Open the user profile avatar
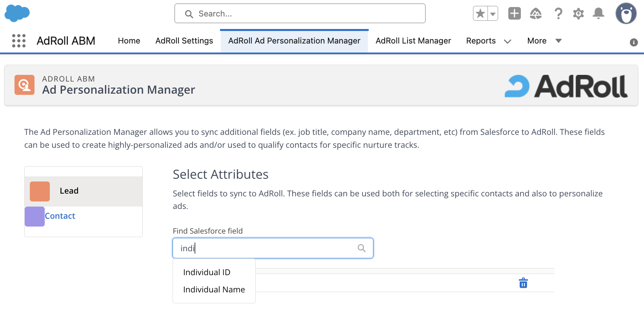This screenshot has height=312, width=644. tap(626, 14)
